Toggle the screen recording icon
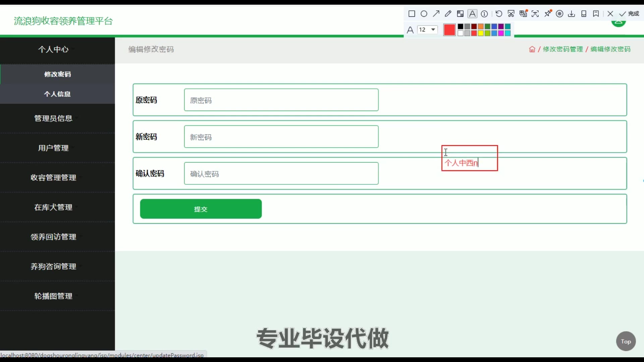The height and width of the screenshot is (362, 644). click(559, 14)
